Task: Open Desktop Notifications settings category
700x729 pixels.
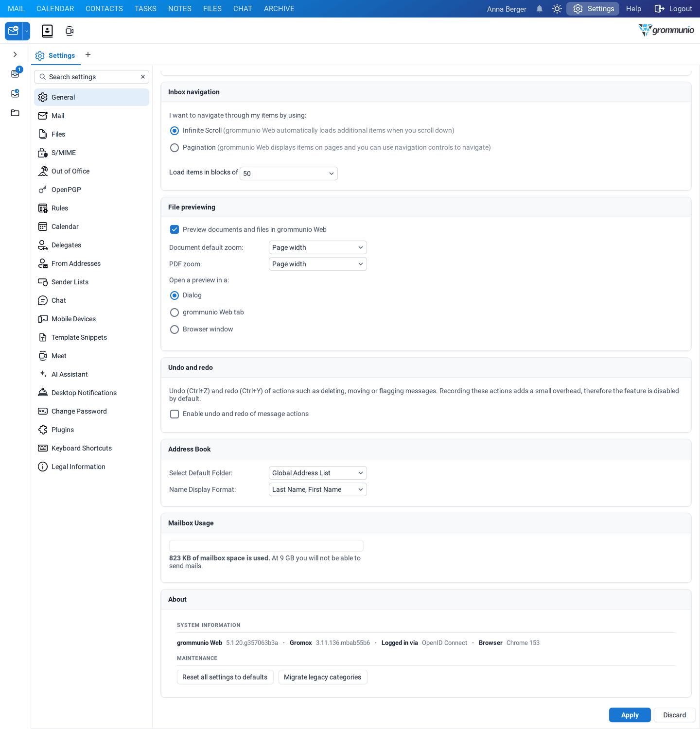Action: (91, 393)
